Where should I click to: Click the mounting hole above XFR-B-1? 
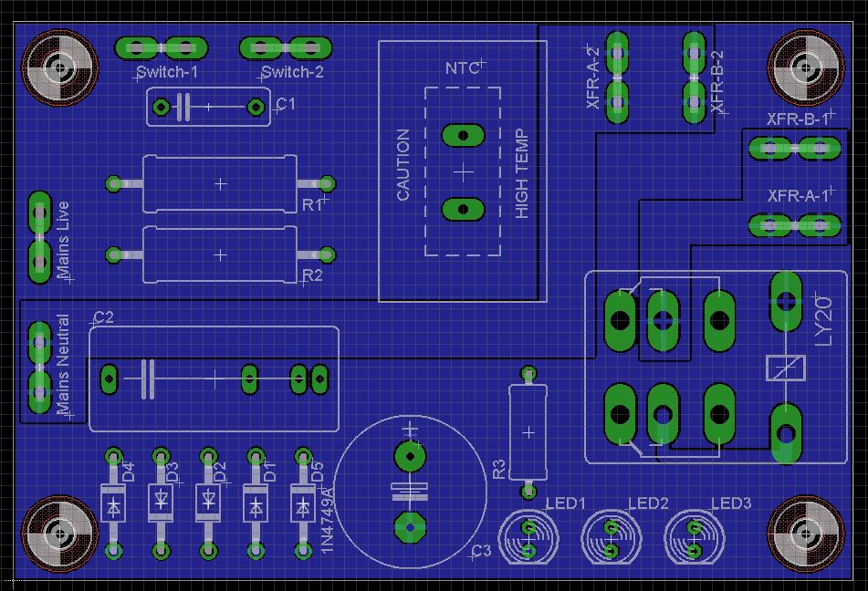[x=805, y=68]
